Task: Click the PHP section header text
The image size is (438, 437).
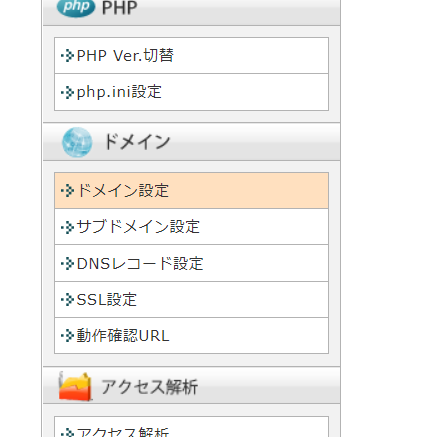Action: (x=120, y=8)
